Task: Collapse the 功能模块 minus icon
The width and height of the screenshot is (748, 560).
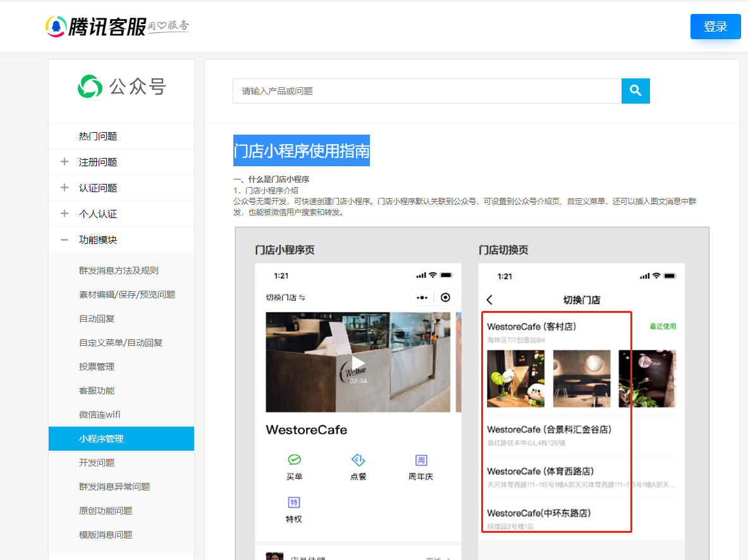Action: click(64, 240)
